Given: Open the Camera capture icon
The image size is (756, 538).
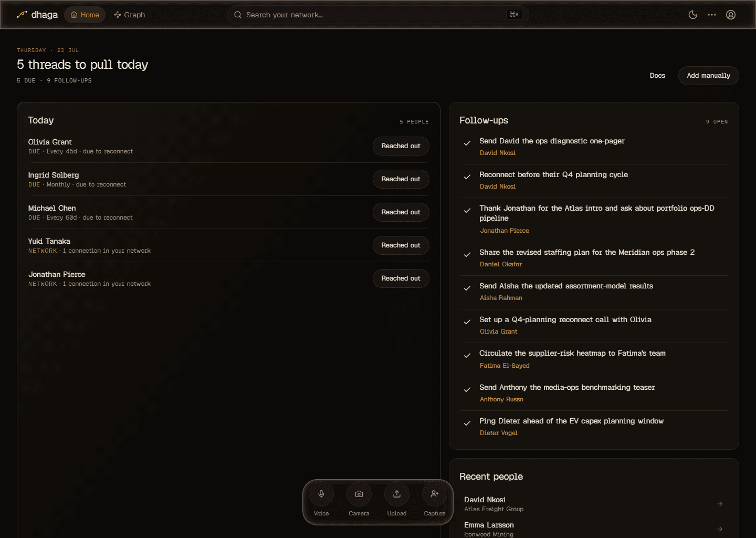Looking at the screenshot, I should pyautogui.click(x=359, y=494).
